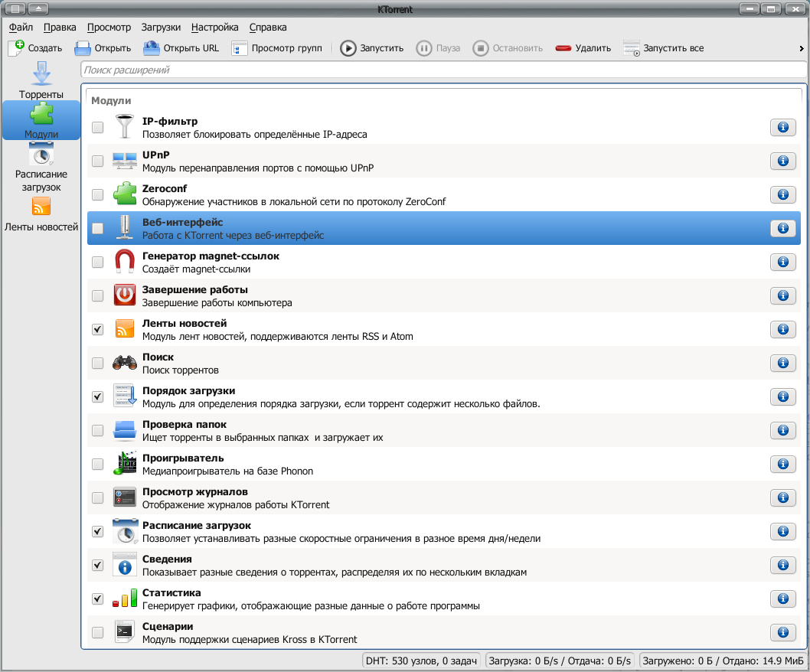Open Ленты новостей in the sidebar
The height and width of the screenshot is (672, 810).
(41, 214)
